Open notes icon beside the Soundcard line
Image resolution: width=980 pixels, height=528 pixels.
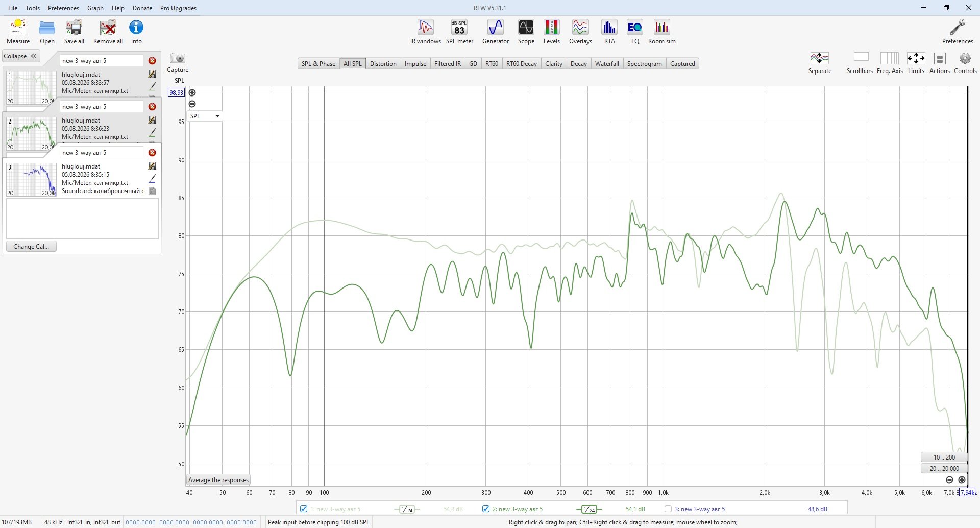pyautogui.click(x=152, y=191)
